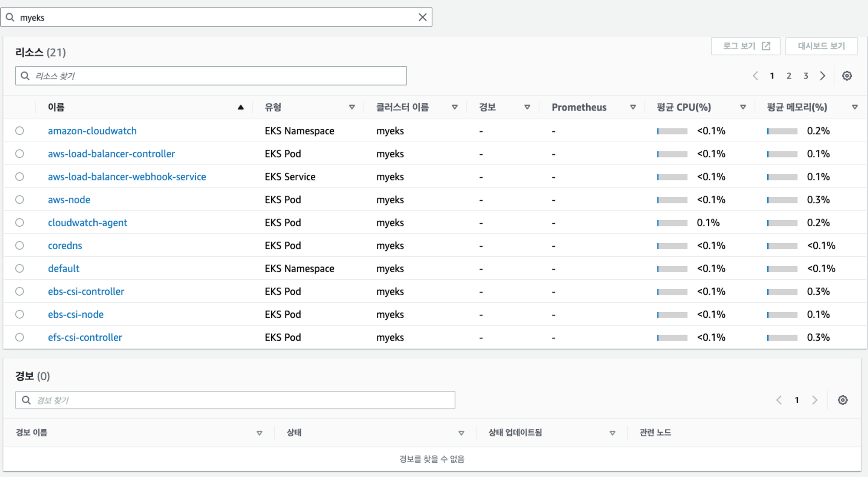Go to next resources page arrow
Screen dimensions: 868x477
(x=822, y=76)
